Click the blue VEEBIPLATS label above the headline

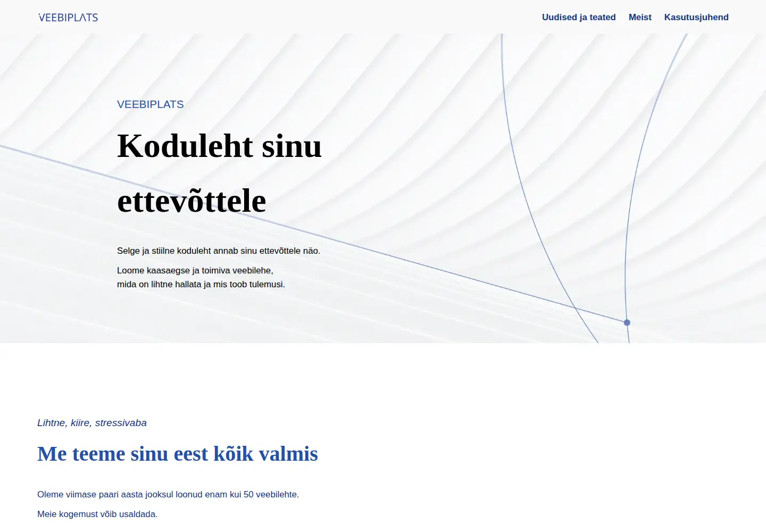tap(151, 104)
